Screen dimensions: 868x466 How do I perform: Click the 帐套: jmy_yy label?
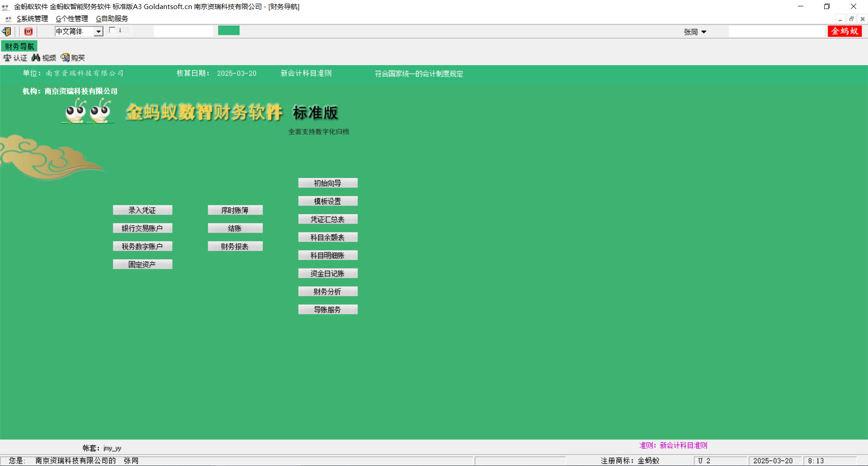[102, 448]
